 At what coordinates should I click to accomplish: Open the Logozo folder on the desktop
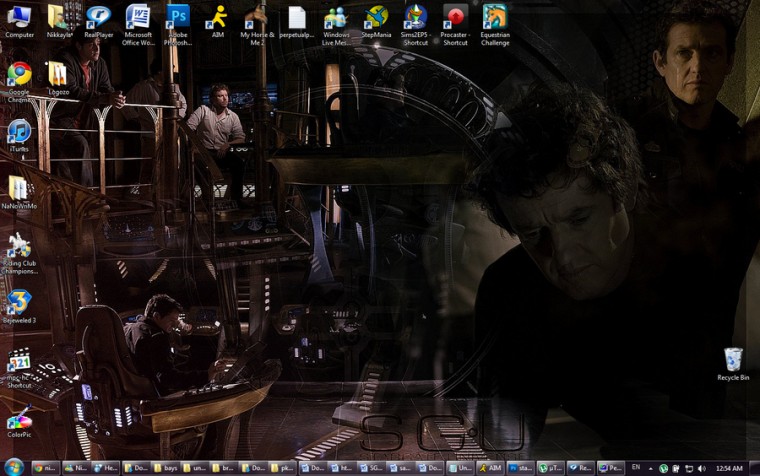(59, 79)
